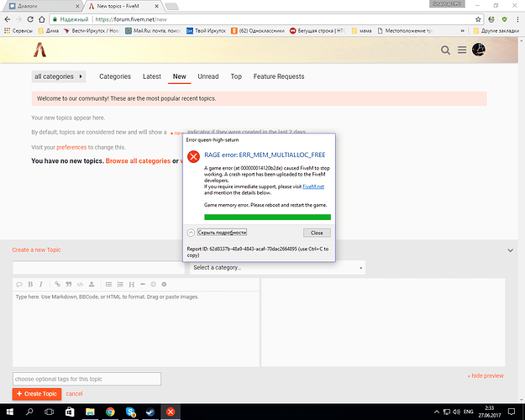Insert a horizontal rule
The image size is (525, 420).
coord(143,285)
